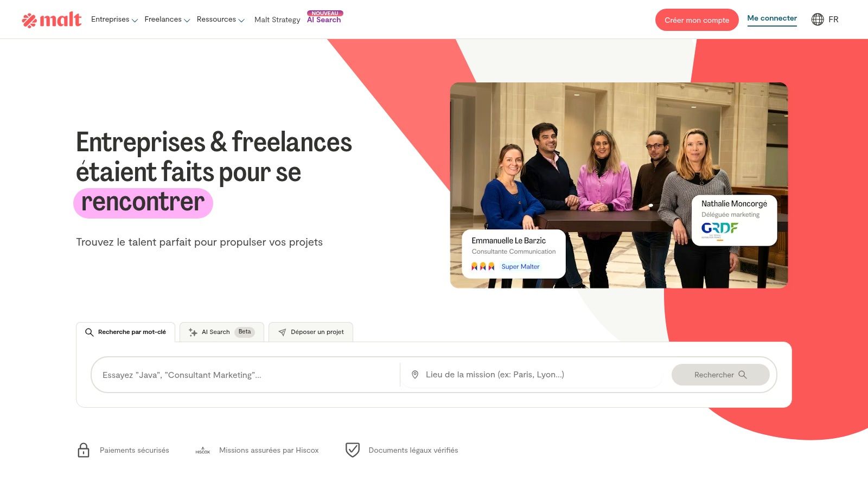Viewport: 868px width, 488px height.
Task: Follow the Me connecter link
Action: (x=772, y=18)
